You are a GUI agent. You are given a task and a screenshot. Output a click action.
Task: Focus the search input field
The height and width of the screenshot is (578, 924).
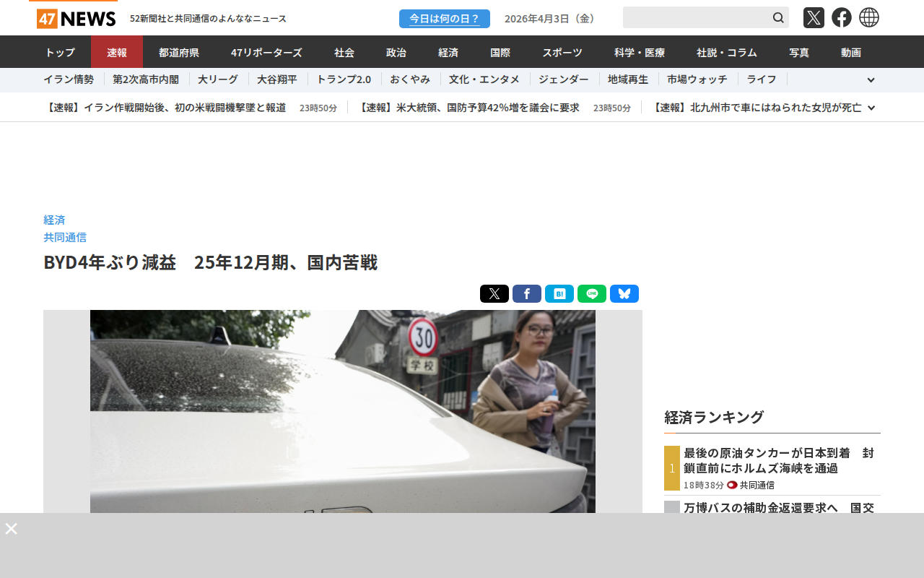point(697,17)
